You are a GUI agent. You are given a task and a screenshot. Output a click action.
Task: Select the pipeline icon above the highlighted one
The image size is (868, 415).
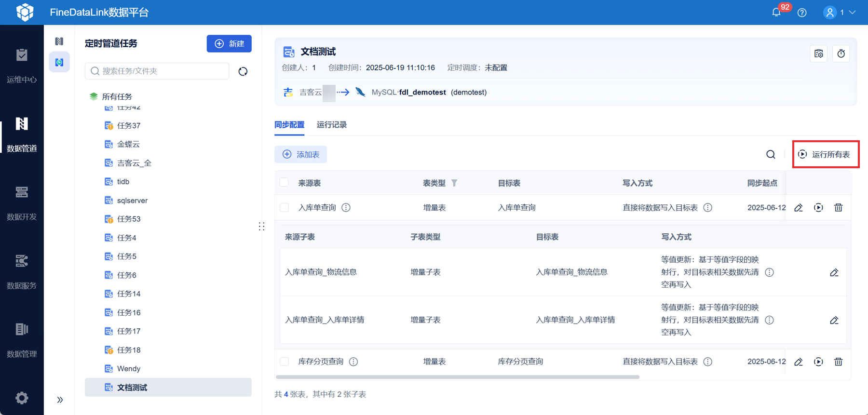(59, 41)
